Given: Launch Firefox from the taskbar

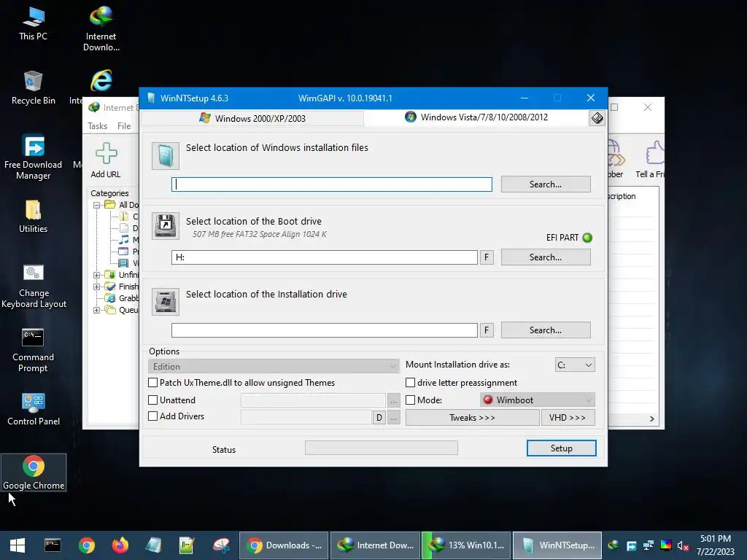Looking at the screenshot, I should pos(120,545).
